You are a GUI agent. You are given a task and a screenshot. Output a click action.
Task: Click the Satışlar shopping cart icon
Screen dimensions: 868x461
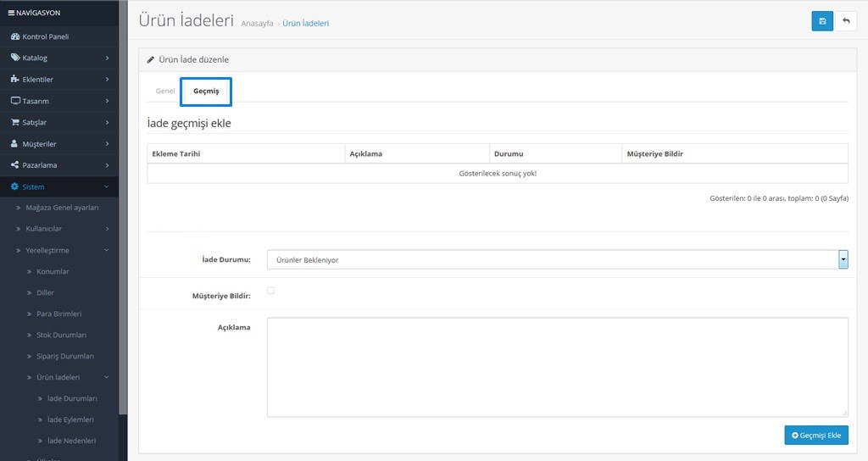[15, 122]
